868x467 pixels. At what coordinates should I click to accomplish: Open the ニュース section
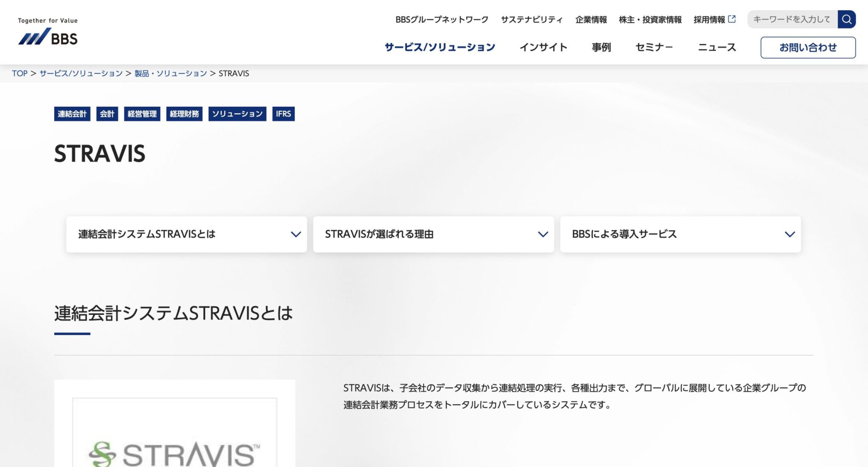[717, 47]
